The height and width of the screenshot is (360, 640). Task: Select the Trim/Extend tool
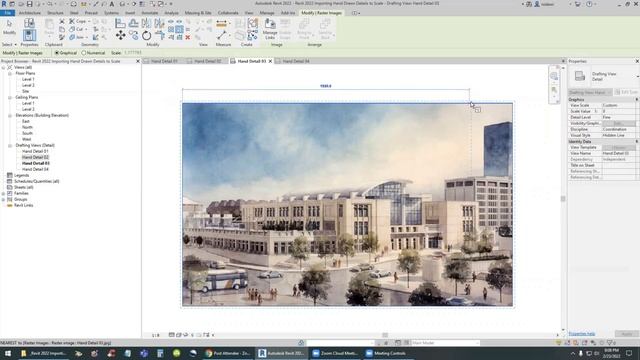pos(159,36)
